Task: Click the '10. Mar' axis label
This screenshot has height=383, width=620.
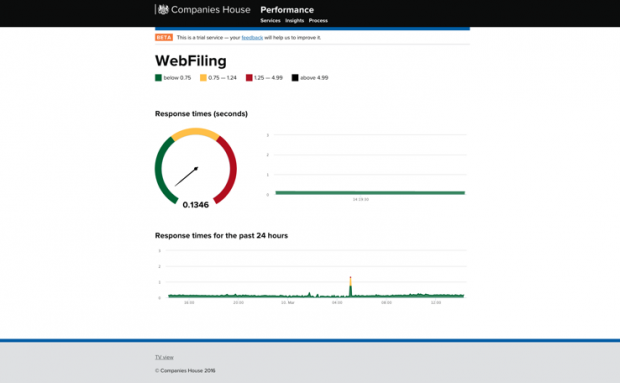Action: [x=287, y=303]
